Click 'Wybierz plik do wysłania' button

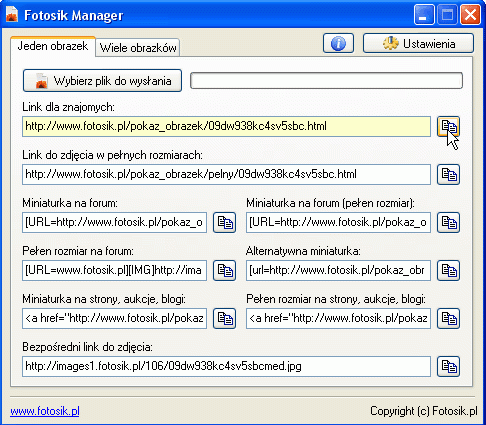[x=102, y=81]
